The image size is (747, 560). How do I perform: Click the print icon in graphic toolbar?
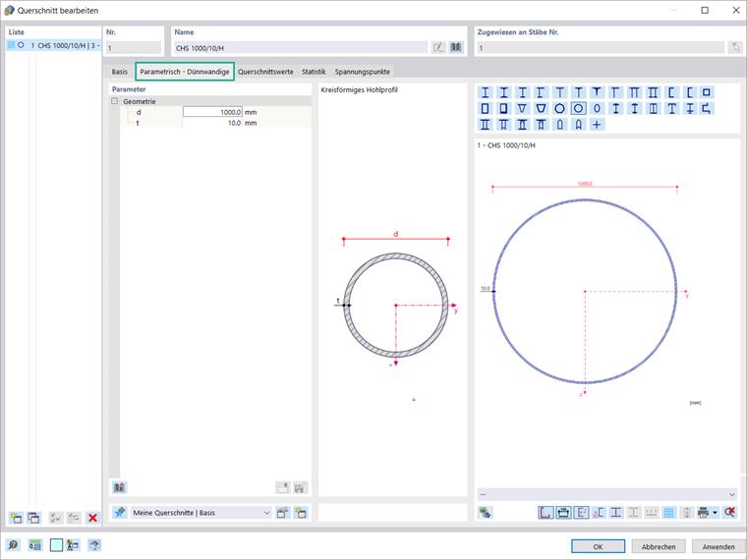pos(703,513)
